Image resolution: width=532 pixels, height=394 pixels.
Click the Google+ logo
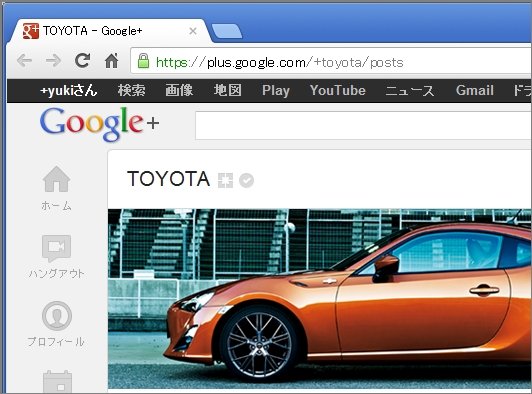[99, 124]
